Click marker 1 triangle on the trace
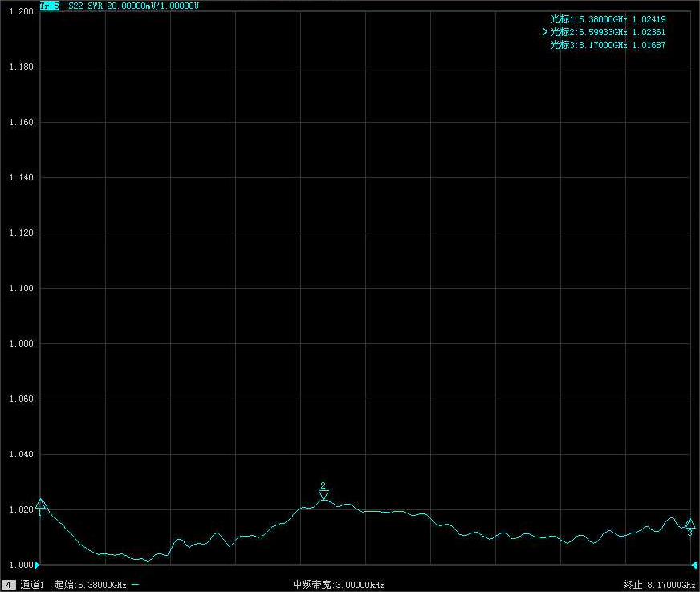700x592 pixels. 41,504
